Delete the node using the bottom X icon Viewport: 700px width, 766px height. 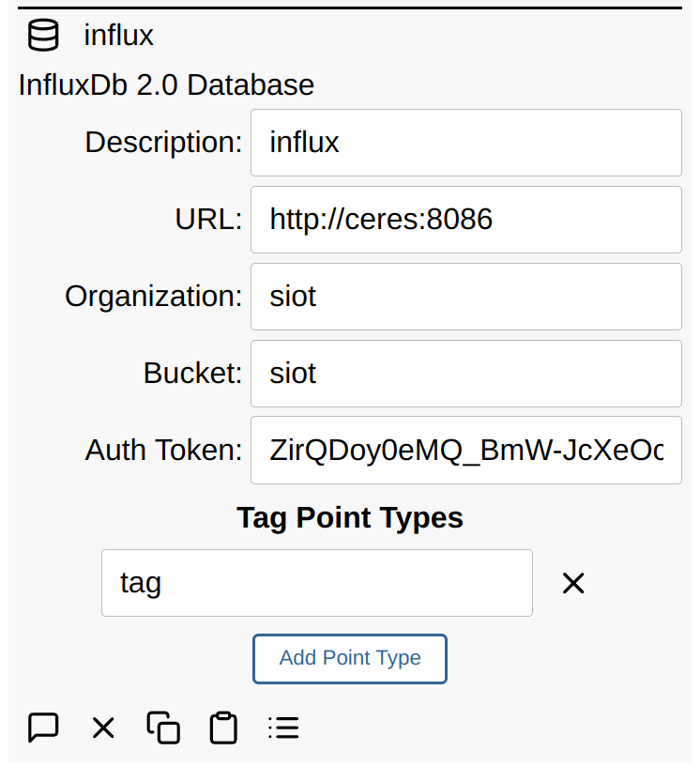103,728
